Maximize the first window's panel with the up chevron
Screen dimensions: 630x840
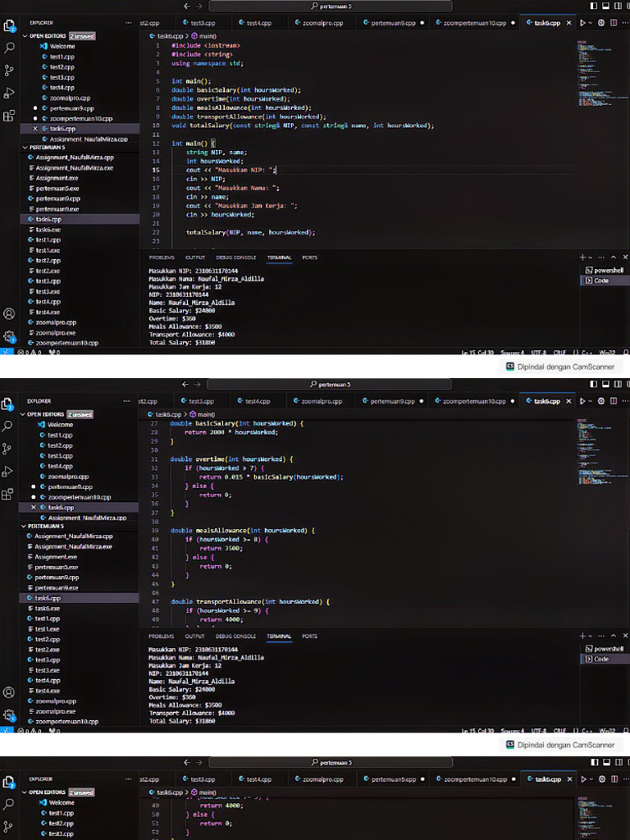point(614,258)
